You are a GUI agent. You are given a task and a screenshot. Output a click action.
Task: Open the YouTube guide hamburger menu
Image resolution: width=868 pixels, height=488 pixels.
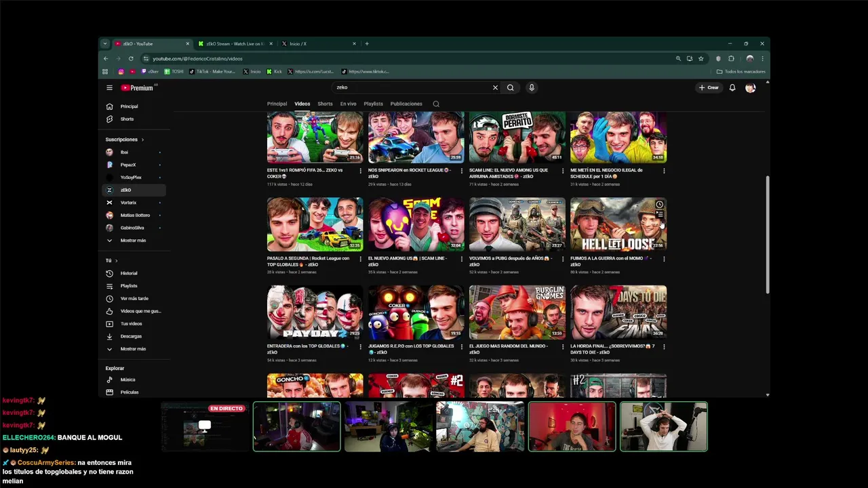pyautogui.click(x=109, y=87)
